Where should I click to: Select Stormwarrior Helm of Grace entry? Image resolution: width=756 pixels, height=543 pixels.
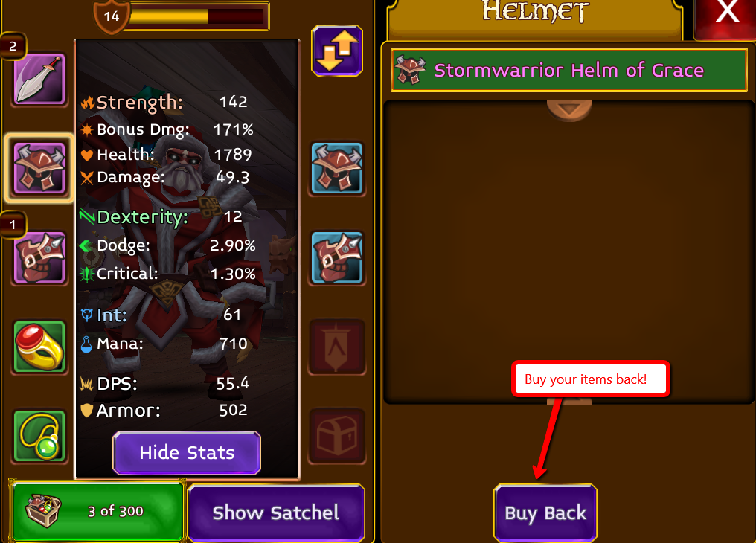(569, 71)
